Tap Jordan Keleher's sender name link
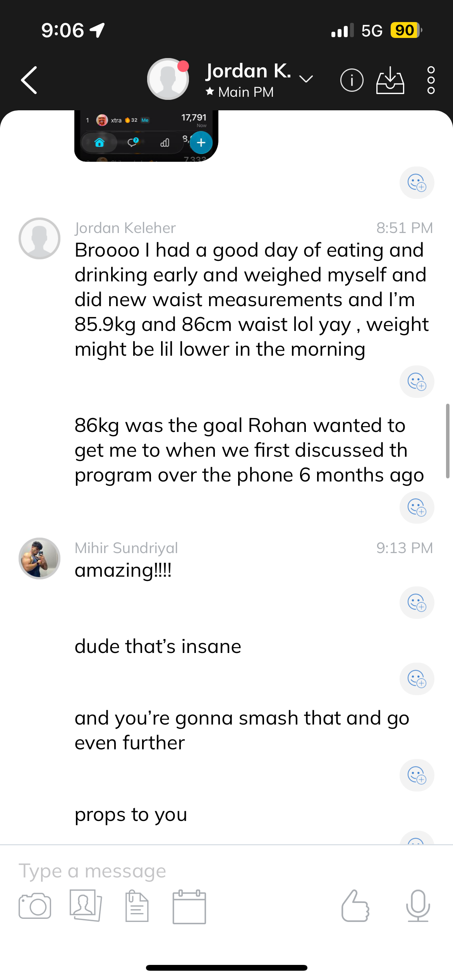Image resolution: width=453 pixels, height=980 pixels. click(x=125, y=228)
